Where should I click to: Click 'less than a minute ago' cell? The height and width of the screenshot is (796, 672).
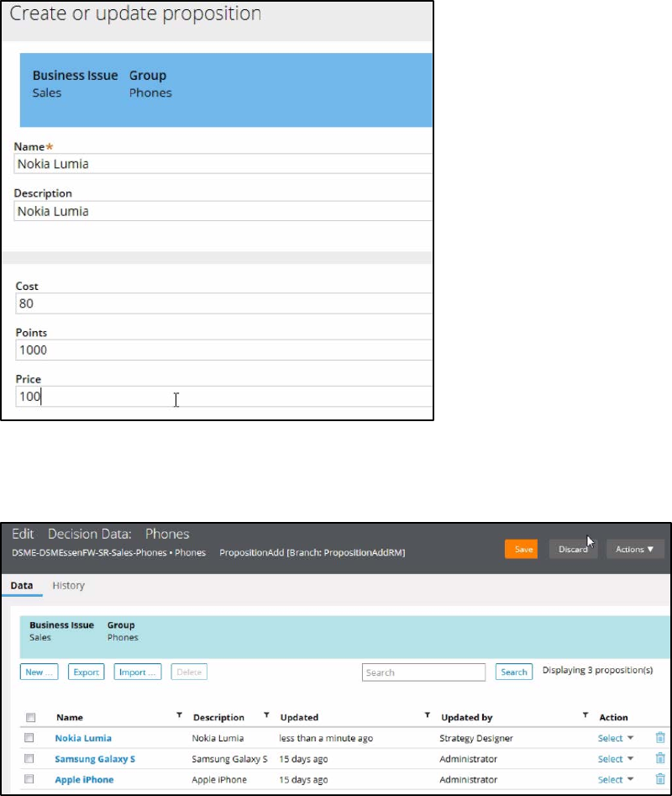(326, 738)
